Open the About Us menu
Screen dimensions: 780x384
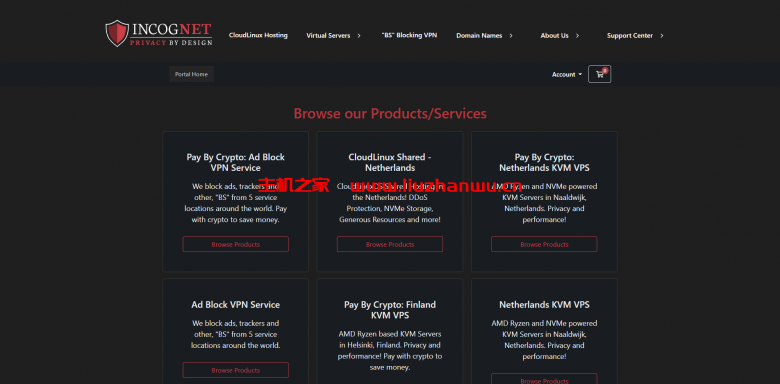[x=554, y=36]
